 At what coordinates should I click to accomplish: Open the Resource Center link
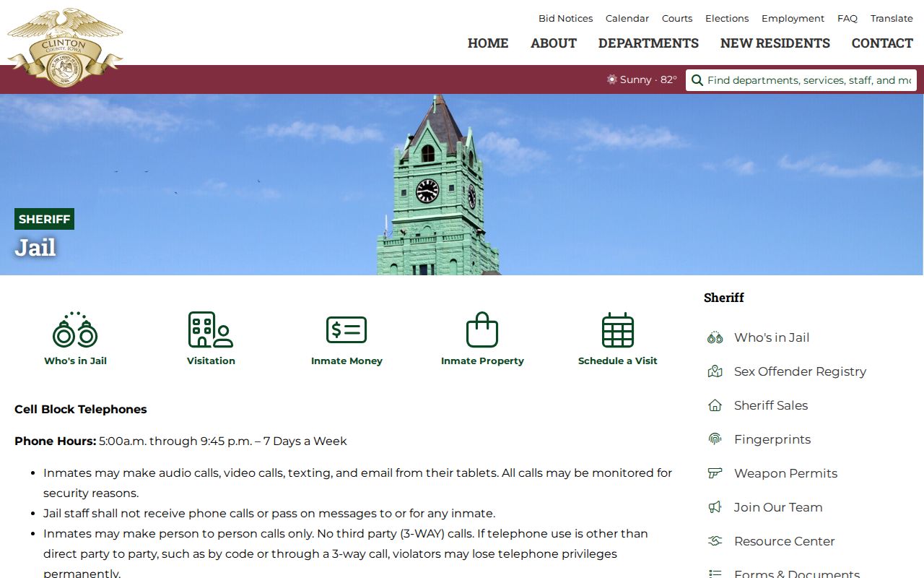coord(784,541)
